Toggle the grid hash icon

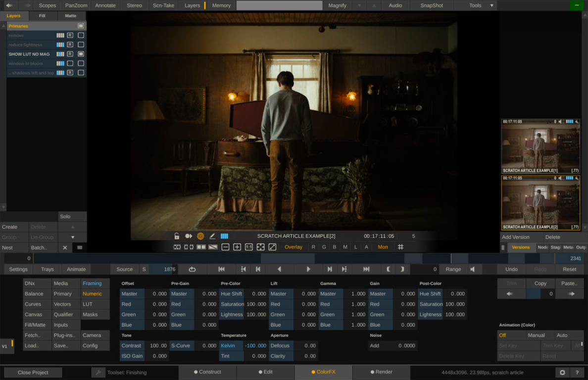point(400,247)
